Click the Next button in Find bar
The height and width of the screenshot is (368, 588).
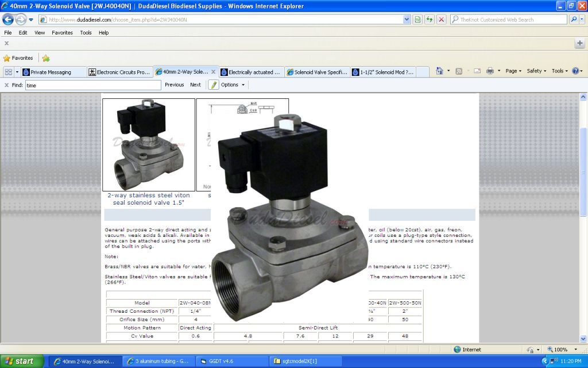pyautogui.click(x=195, y=85)
